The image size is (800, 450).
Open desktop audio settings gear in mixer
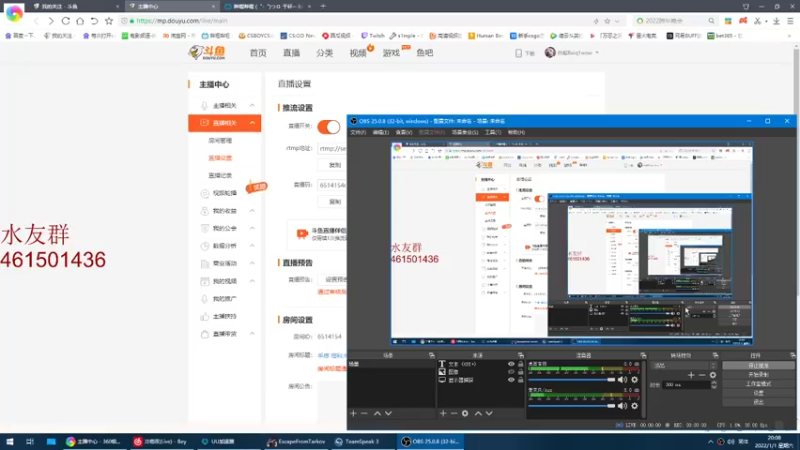point(634,380)
